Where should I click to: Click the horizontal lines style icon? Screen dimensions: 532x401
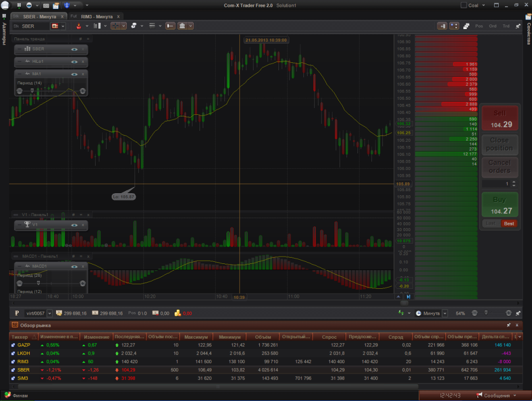tap(152, 25)
